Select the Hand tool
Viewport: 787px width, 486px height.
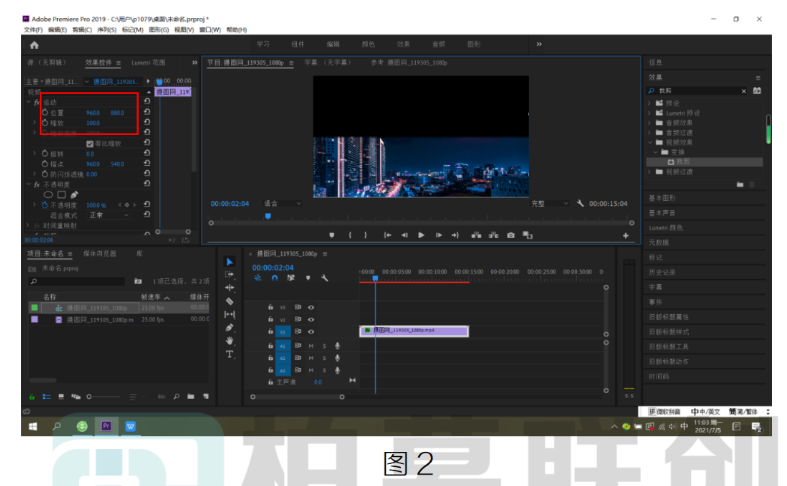tap(229, 341)
